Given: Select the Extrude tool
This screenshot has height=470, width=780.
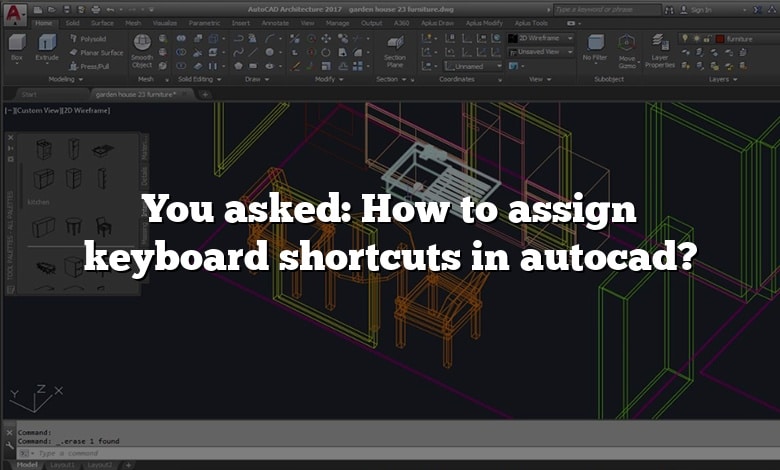Looking at the screenshot, I should click(47, 48).
